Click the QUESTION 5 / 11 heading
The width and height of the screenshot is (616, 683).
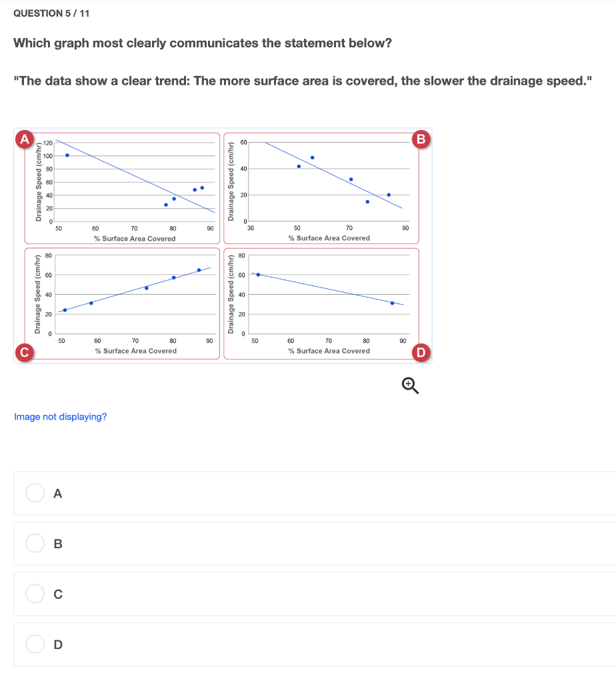click(51, 13)
